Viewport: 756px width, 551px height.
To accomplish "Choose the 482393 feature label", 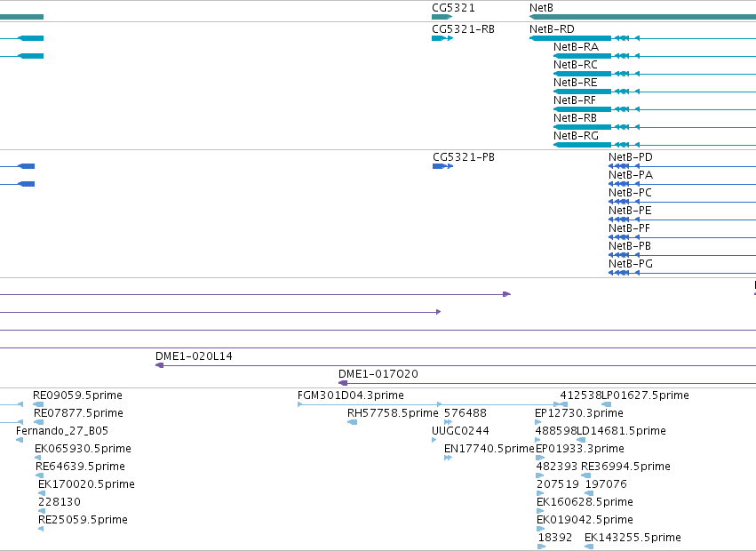I will (556, 467).
